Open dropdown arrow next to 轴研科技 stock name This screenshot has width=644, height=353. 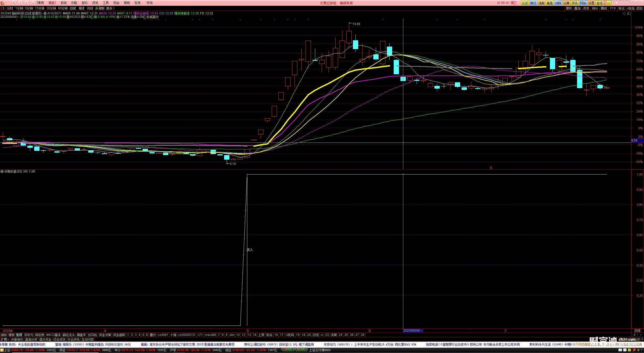point(45,13)
